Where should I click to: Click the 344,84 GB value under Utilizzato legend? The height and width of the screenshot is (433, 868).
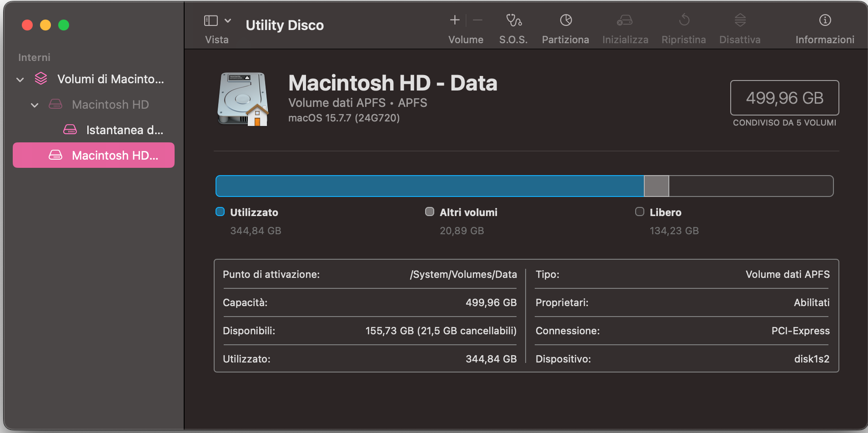256,231
